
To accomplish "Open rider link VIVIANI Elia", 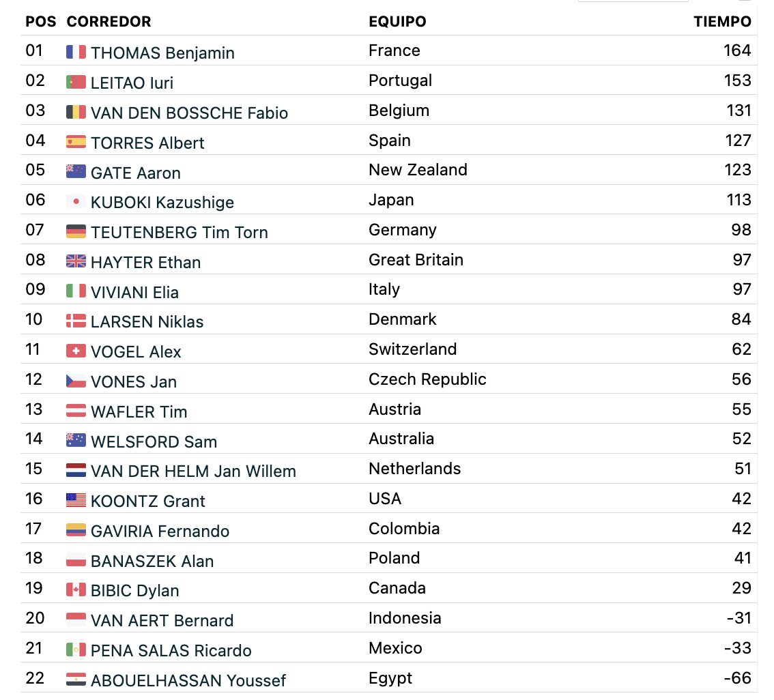I will click(x=134, y=292).
